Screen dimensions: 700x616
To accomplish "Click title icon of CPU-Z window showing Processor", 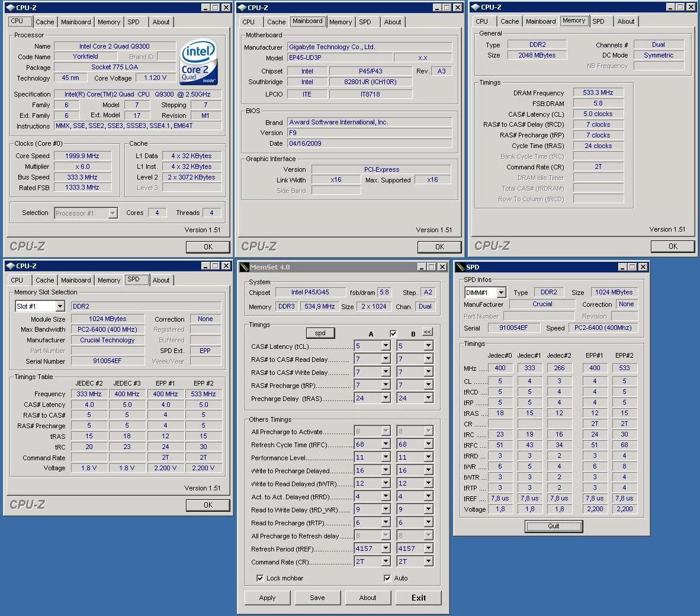I will [10, 8].
